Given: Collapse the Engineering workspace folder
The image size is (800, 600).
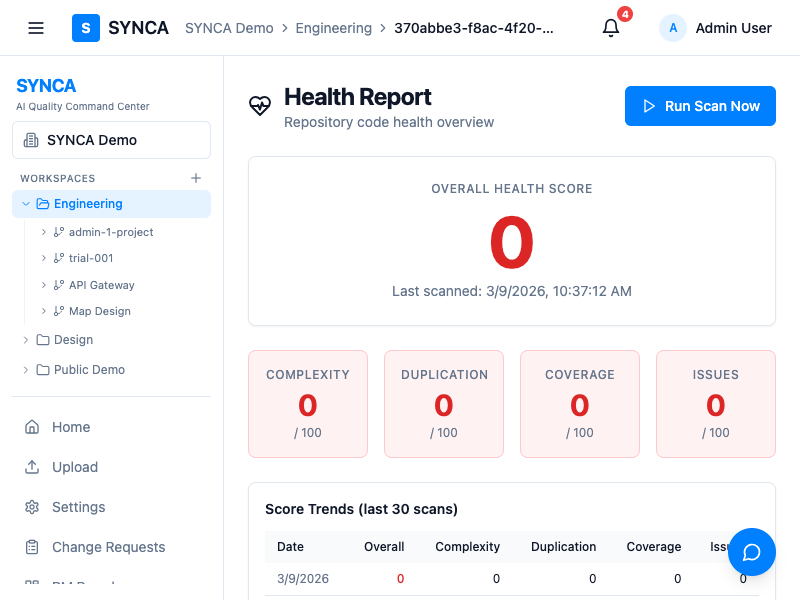Looking at the screenshot, I should pyautogui.click(x=26, y=204).
